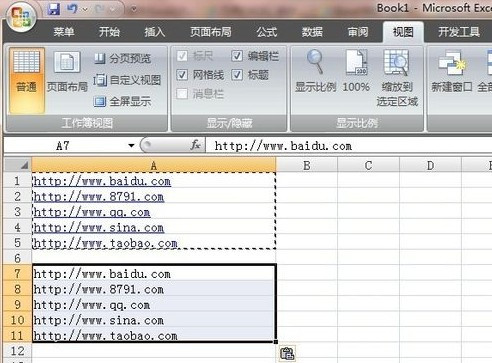Open undo history dropdown arrow
This screenshot has height=363, width=492.
tap(85, 10)
